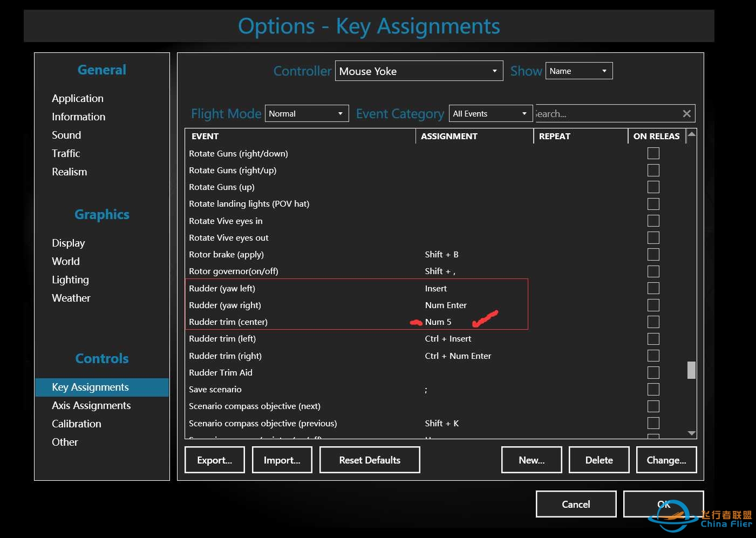Enable On Release for Rudder trim (center)
Viewport: 756px width, 538px height.
tap(653, 322)
